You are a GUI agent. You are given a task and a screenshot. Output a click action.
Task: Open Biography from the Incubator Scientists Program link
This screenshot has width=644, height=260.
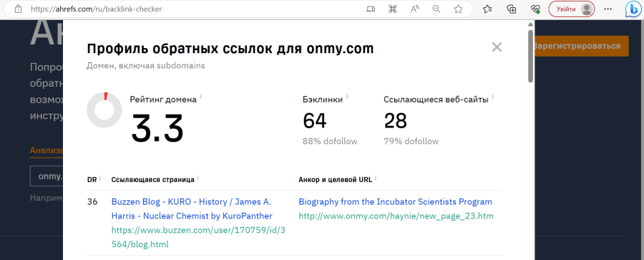(x=395, y=202)
